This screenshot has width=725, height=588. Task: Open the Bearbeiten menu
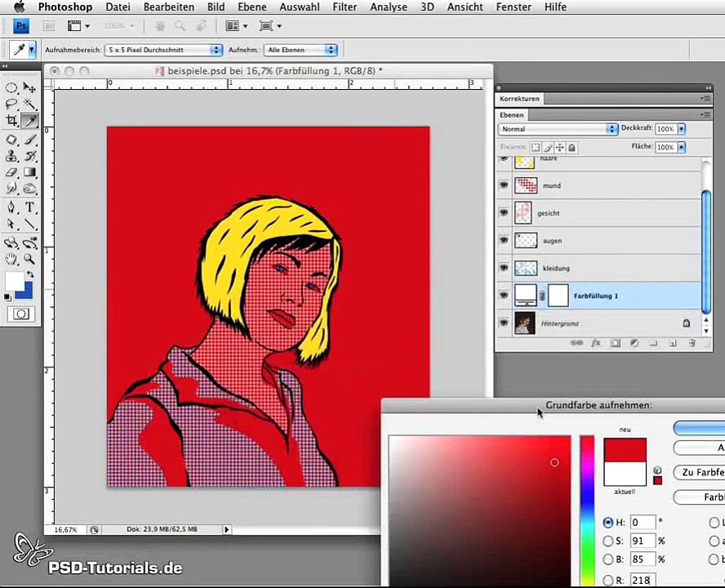pos(169,7)
